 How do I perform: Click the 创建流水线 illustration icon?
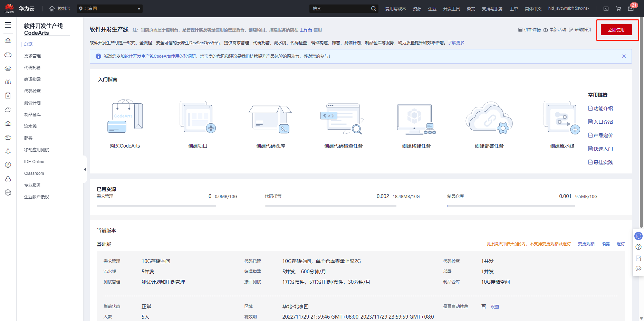[x=562, y=117]
